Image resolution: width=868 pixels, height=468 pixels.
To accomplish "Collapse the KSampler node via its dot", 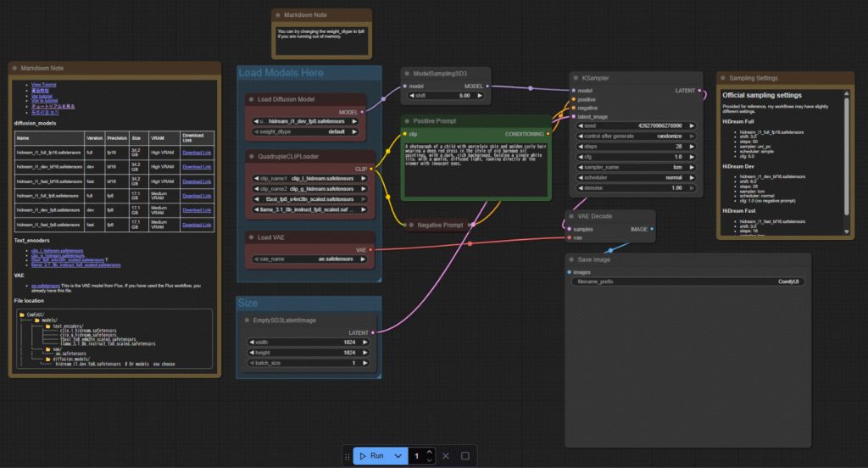I will pos(576,78).
